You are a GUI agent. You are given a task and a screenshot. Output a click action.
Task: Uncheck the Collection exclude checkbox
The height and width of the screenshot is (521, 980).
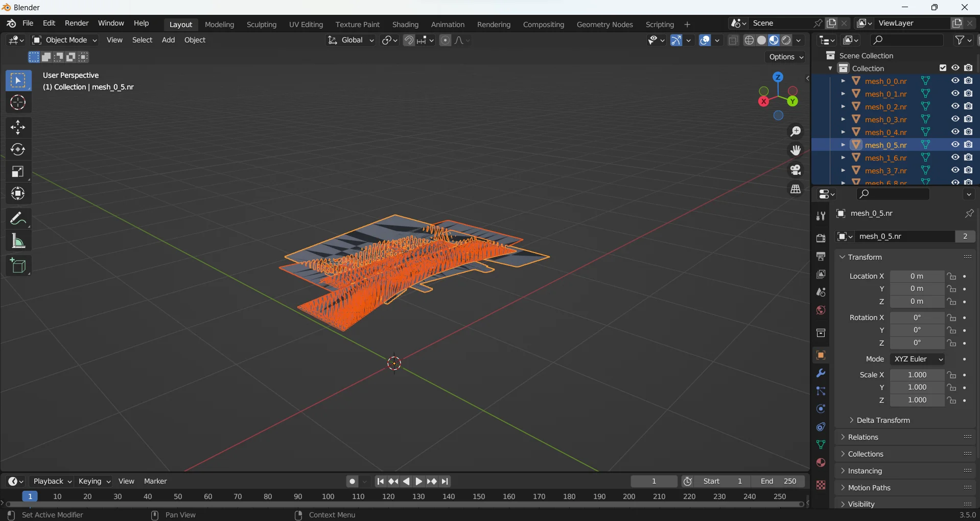[943, 68]
